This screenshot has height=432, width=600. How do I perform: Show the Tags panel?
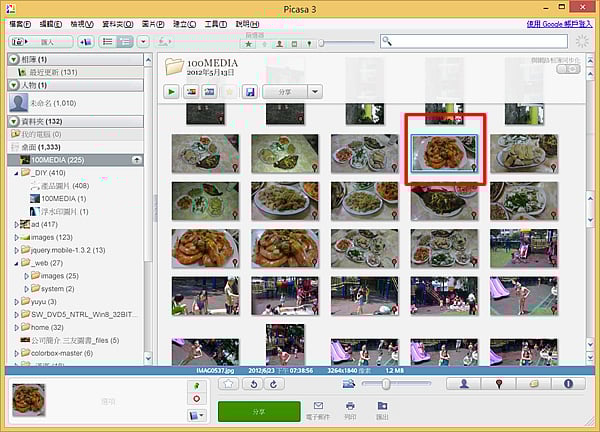[x=533, y=383]
